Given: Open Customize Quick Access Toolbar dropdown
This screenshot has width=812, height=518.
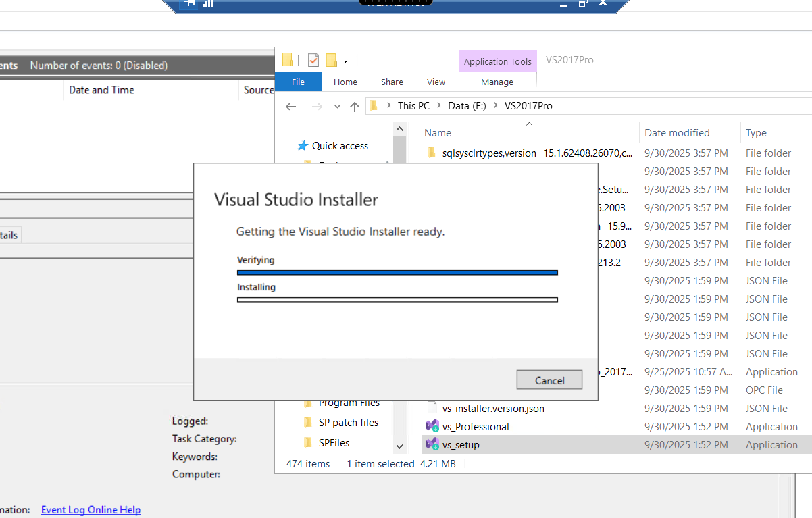Looking at the screenshot, I should [x=345, y=61].
